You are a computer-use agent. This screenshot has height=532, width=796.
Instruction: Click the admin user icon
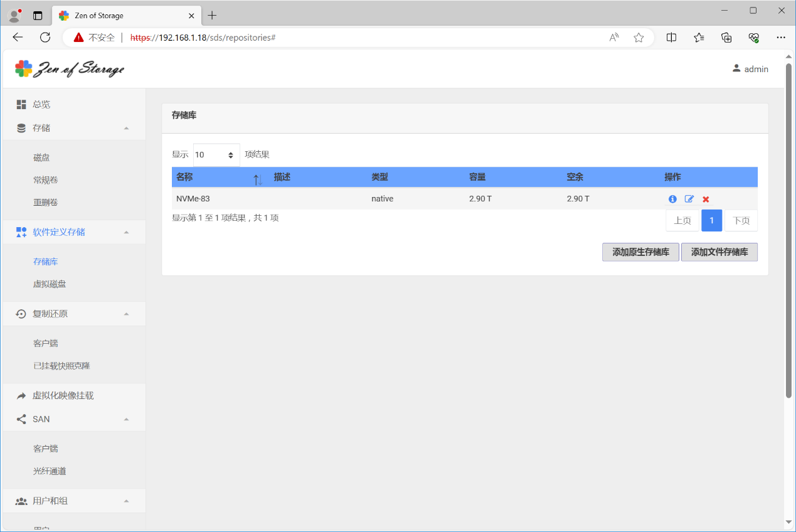pyautogui.click(x=736, y=68)
